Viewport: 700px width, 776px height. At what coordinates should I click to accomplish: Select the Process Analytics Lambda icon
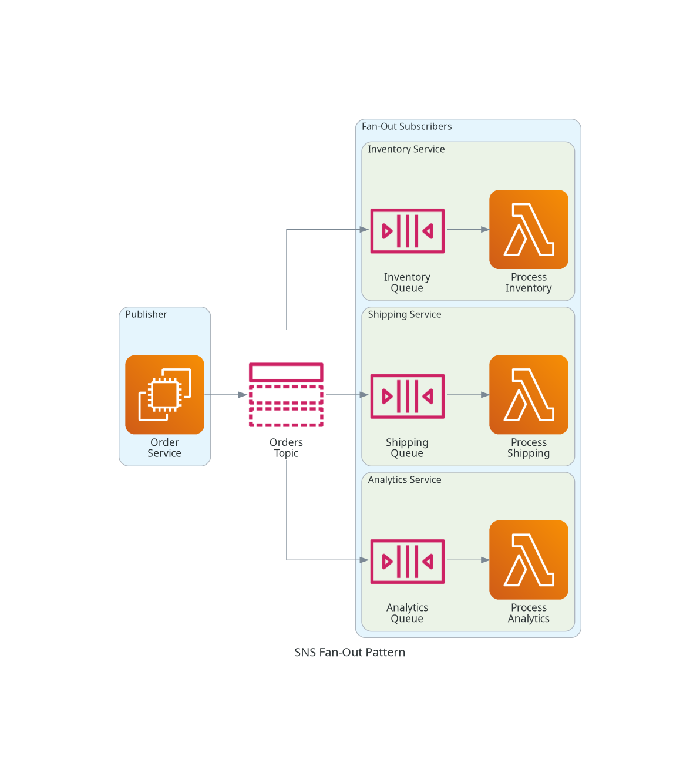click(x=529, y=560)
